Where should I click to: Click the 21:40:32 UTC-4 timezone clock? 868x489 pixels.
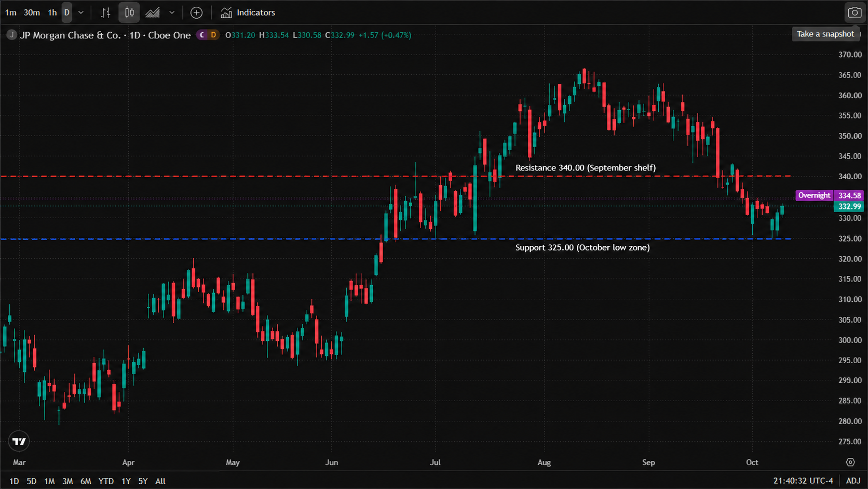[803, 481]
